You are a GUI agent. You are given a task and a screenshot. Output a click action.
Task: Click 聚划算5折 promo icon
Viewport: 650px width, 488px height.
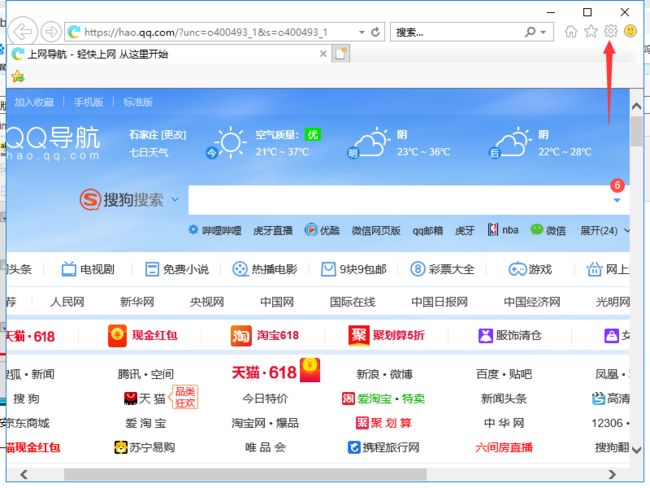click(358, 335)
